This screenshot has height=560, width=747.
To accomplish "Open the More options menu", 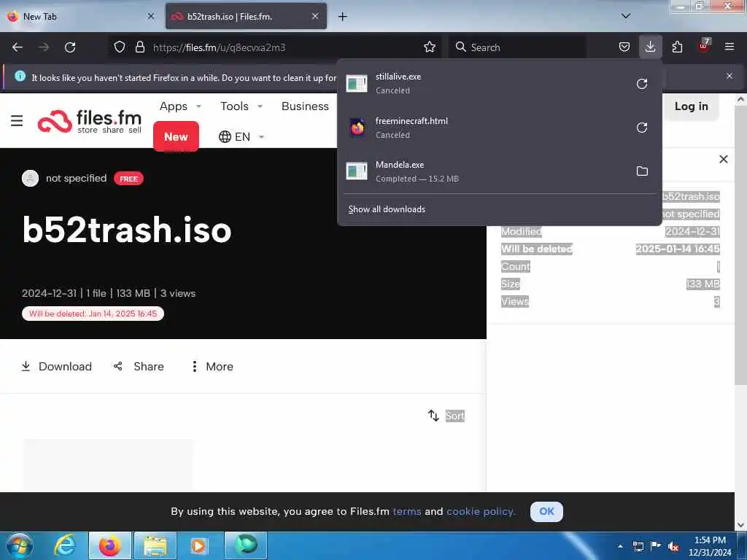I will point(212,366).
